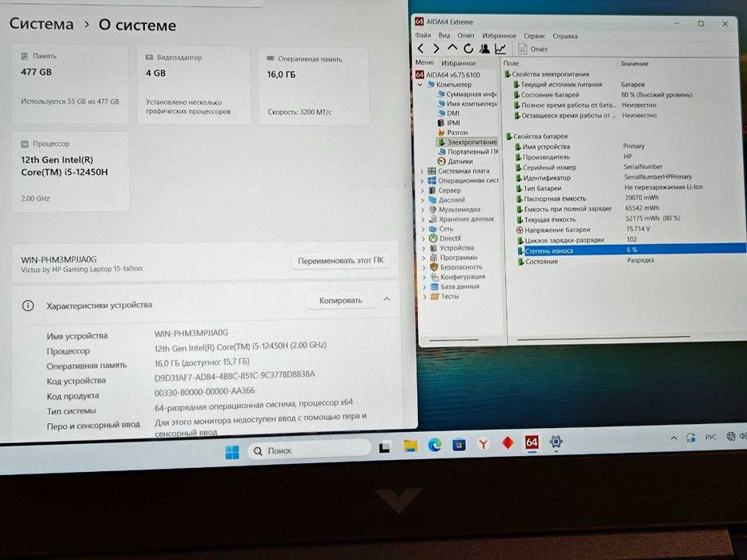Select AIDA64 v6.75.6100 root tree item
The image size is (747, 560).
click(x=448, y=74)
